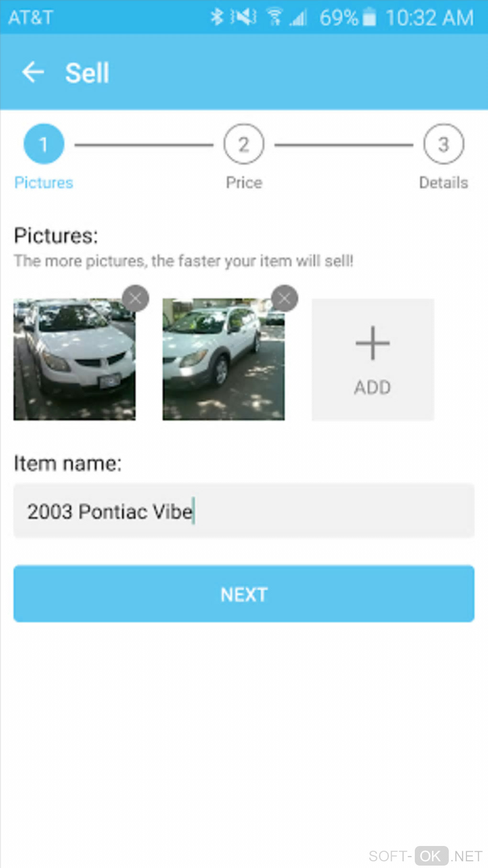488x868 pixels.
Task: Focus the Item name text field
Action: [244, 511]
